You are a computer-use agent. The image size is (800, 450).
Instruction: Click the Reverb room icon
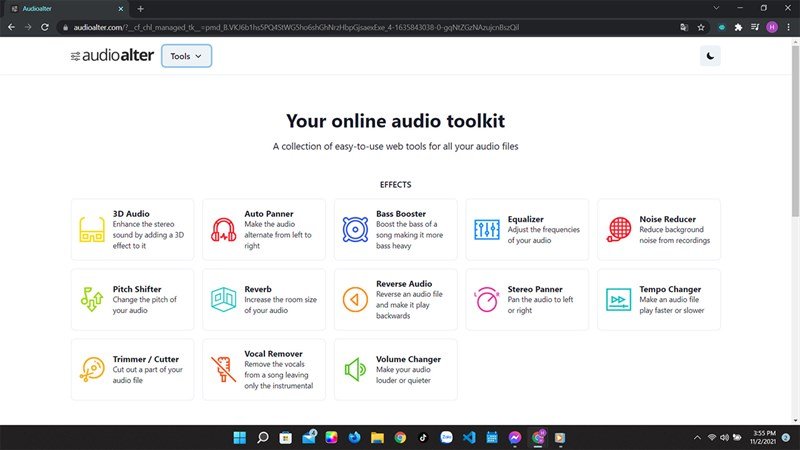224,299
